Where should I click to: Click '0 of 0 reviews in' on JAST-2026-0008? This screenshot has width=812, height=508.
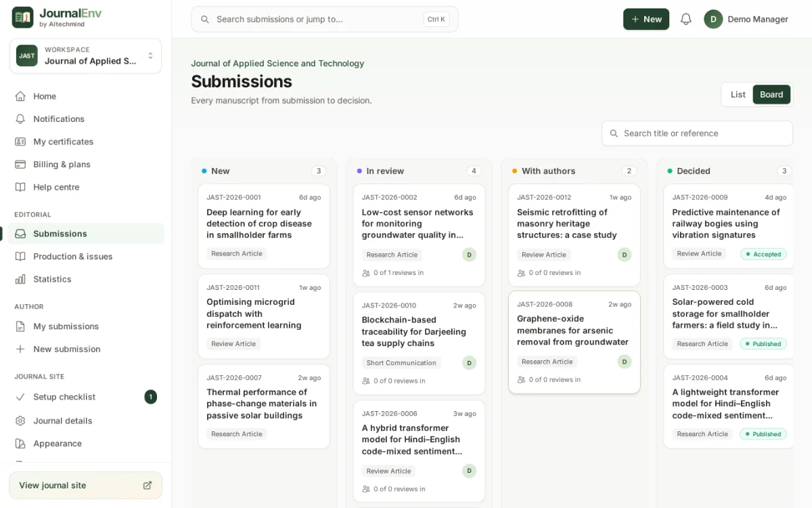pyautogui.click(x=555, y=380)
